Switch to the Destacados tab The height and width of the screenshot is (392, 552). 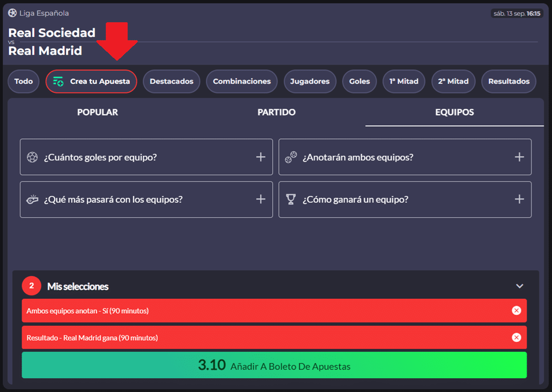click(x=172, y=81)
